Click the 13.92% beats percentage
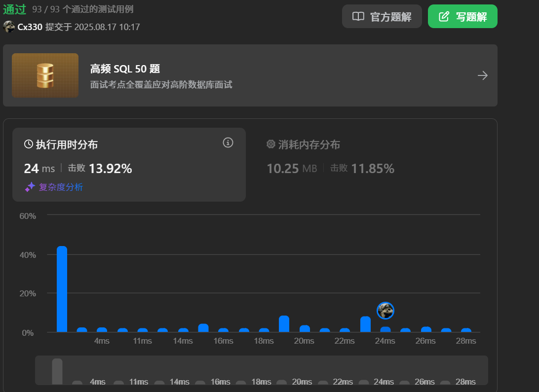This screenshot has height=392, width=539. (x=111, y=169)
